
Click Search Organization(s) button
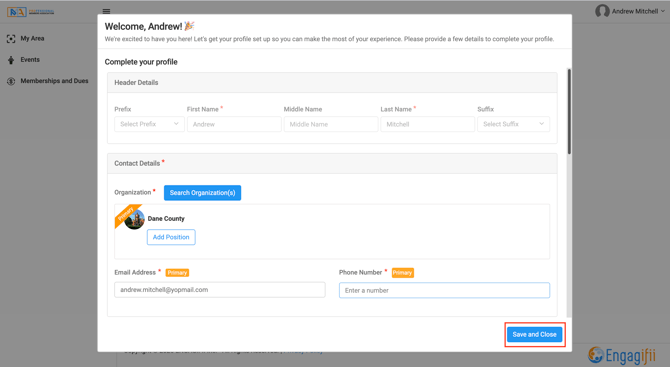point(203,193)
